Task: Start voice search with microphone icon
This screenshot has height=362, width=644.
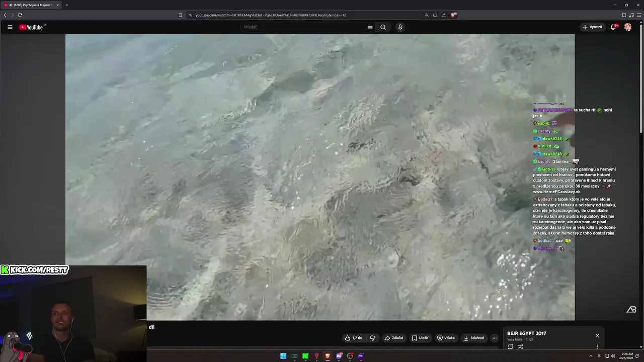Action: coord(400,27)
